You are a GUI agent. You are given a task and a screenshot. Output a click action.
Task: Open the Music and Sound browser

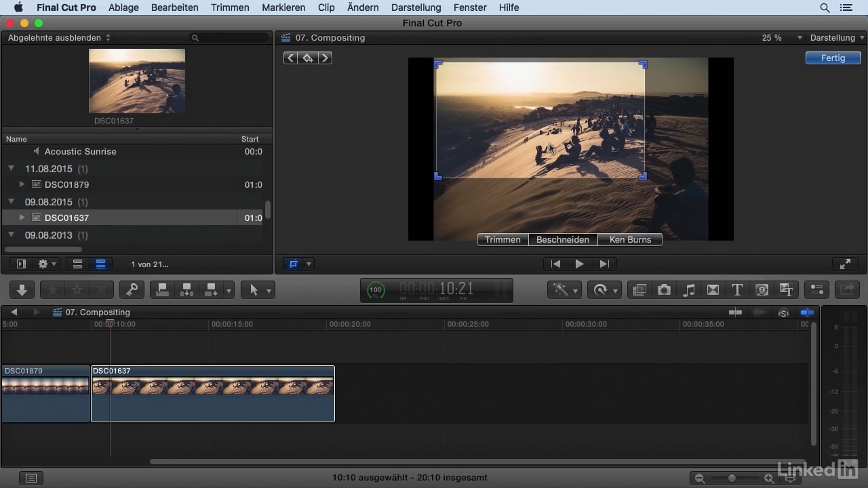(688, 290)
